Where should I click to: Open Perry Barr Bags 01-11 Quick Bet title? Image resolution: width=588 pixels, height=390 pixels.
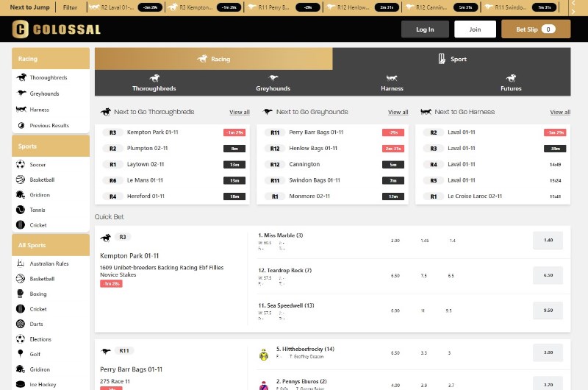[132, 369]
